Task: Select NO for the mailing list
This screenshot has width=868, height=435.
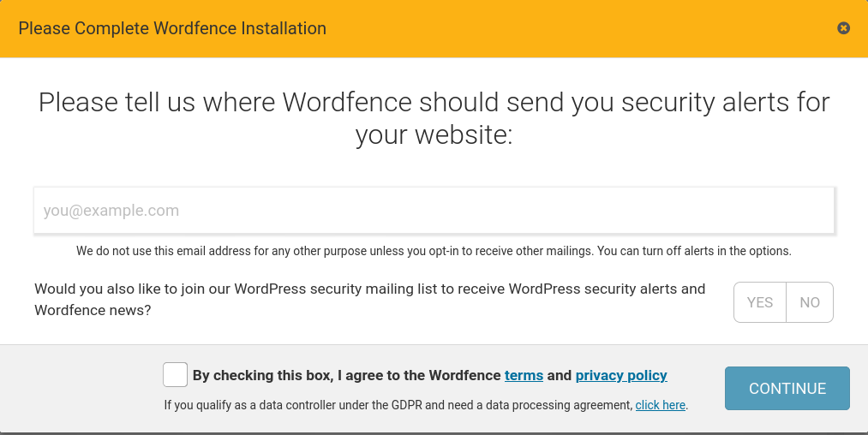Action: pos(810,302)
